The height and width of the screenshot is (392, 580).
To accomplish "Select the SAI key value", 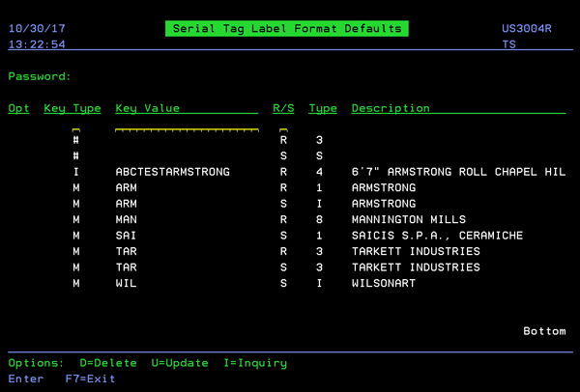I will [x=126, y=236].
